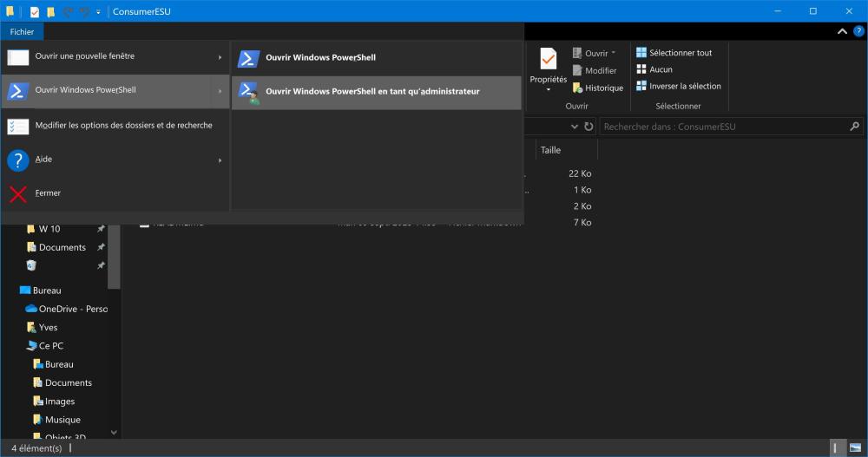The width and height of the screenshot is (868, 457).
Task: Choose Ouvrir Windows PowerShell en tant qu'administrateur
Action: click(x=372, y=91)
